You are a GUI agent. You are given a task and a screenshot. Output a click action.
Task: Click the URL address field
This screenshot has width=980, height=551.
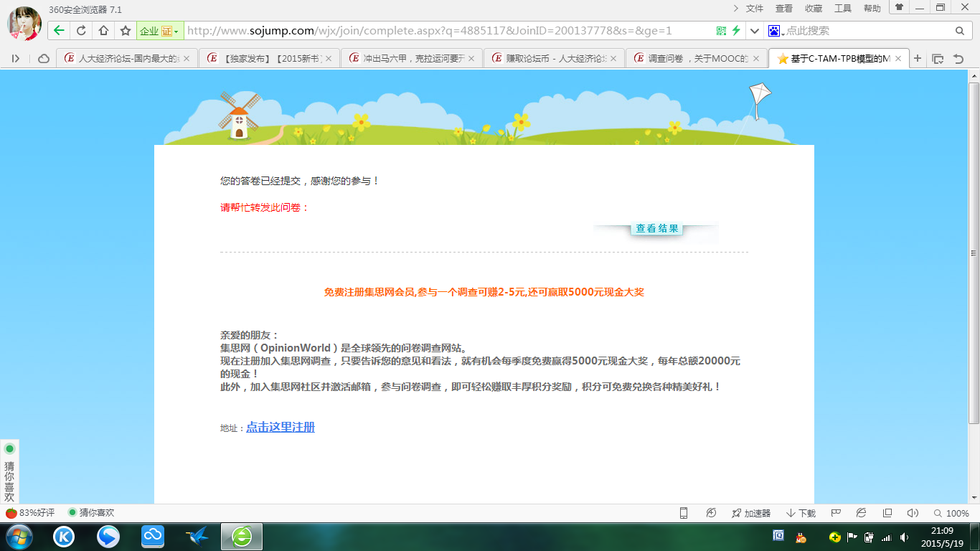[448, 31]
